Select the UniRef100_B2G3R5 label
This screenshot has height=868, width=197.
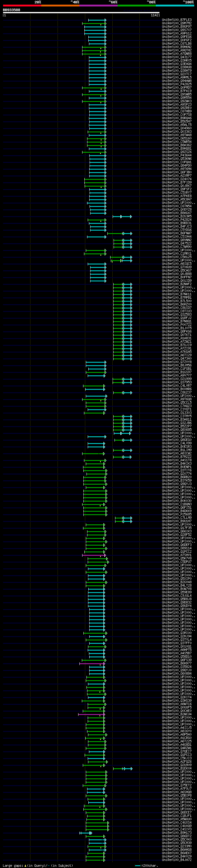coord(177,216)
